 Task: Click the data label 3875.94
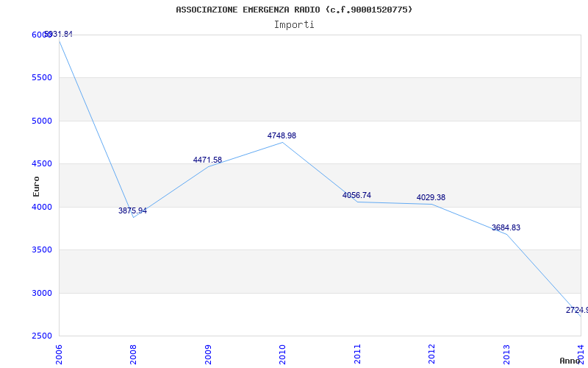pyautogui.click(x=133, y=210)
